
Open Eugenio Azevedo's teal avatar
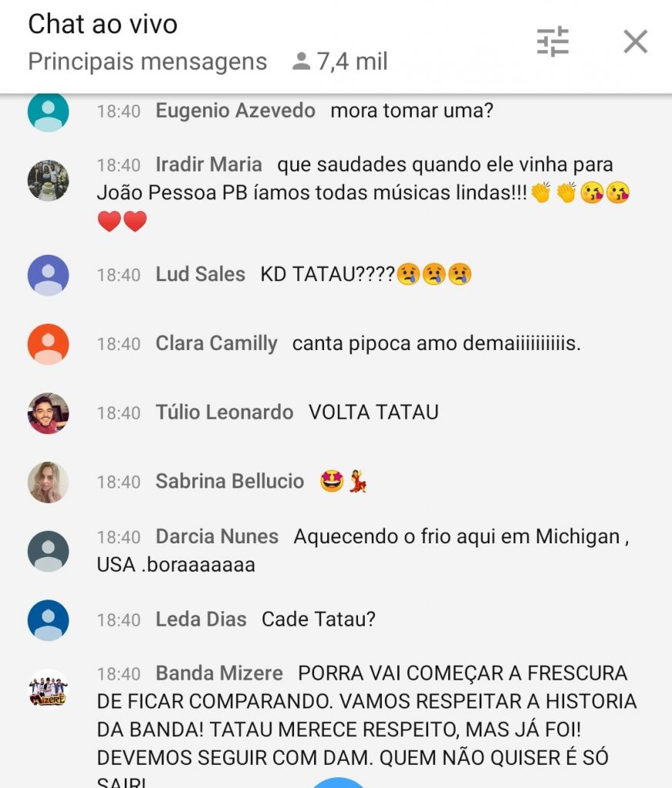tap(48, 112)
